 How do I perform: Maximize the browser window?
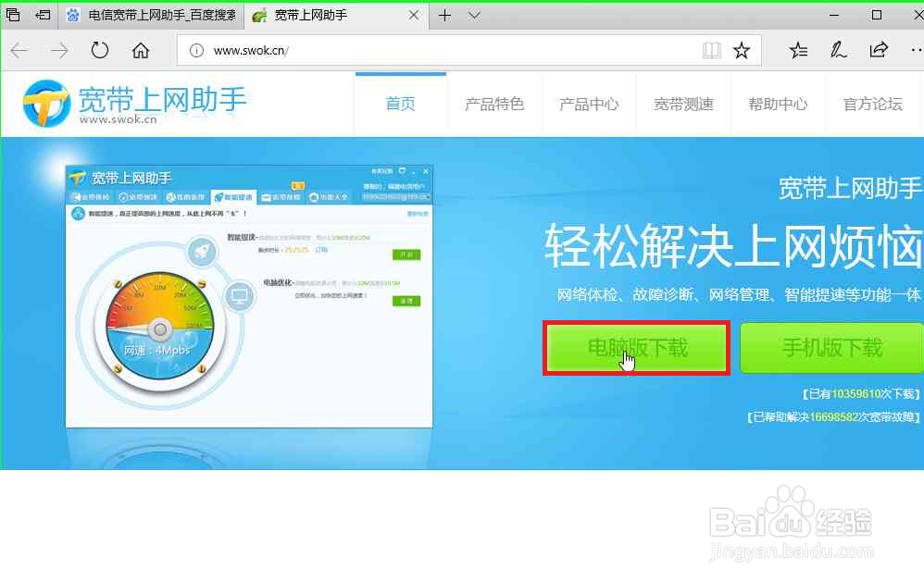(877, 16)
